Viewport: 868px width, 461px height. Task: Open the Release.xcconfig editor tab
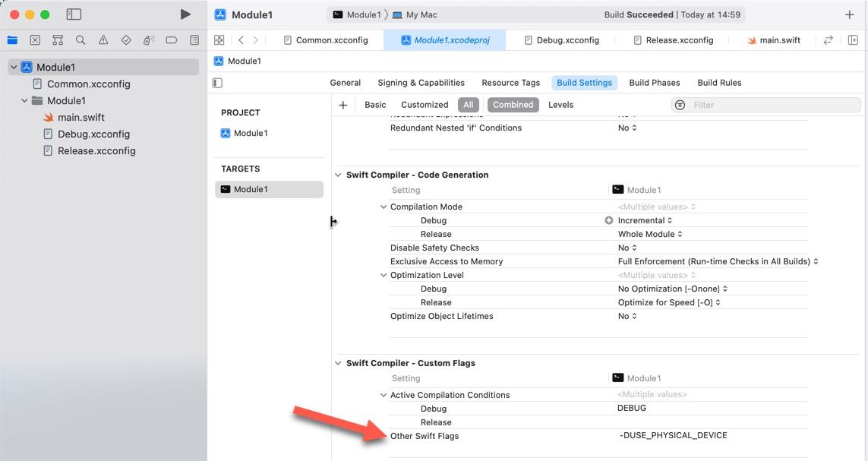tap(673, 39)
